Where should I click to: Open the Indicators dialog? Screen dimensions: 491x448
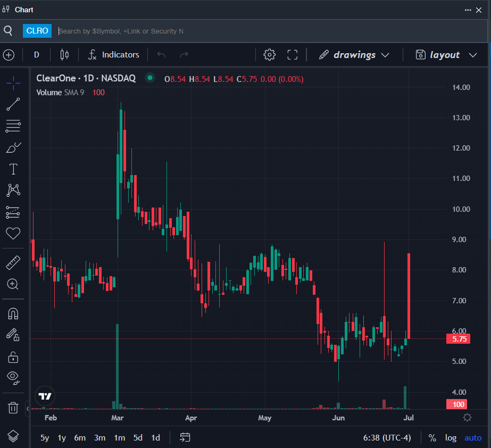(114, 55)
